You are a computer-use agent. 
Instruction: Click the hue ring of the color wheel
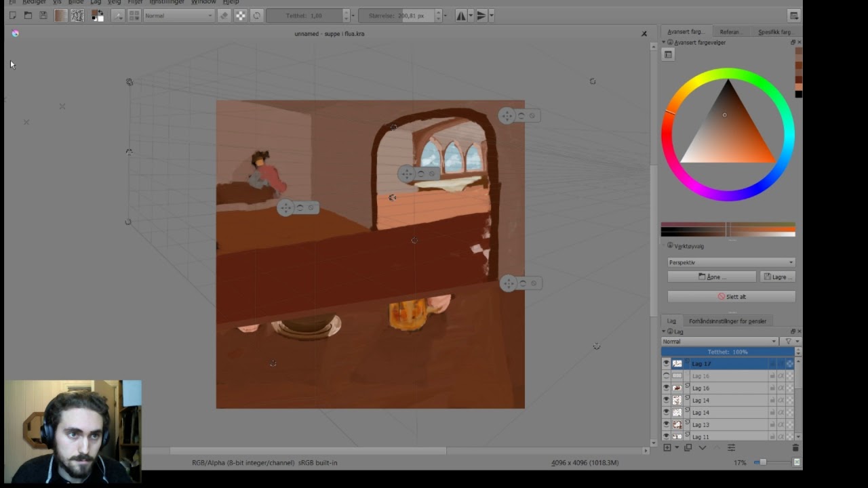pos(728,73)
